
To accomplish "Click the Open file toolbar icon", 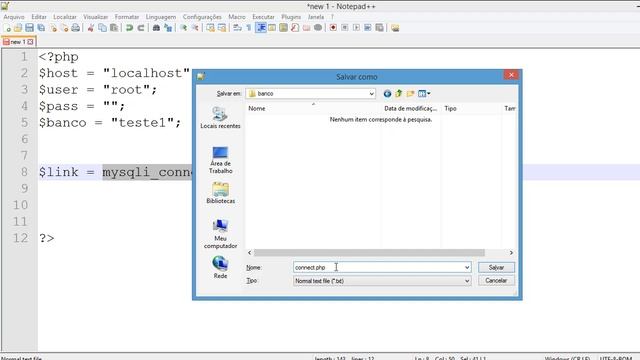I will point(18,28).
